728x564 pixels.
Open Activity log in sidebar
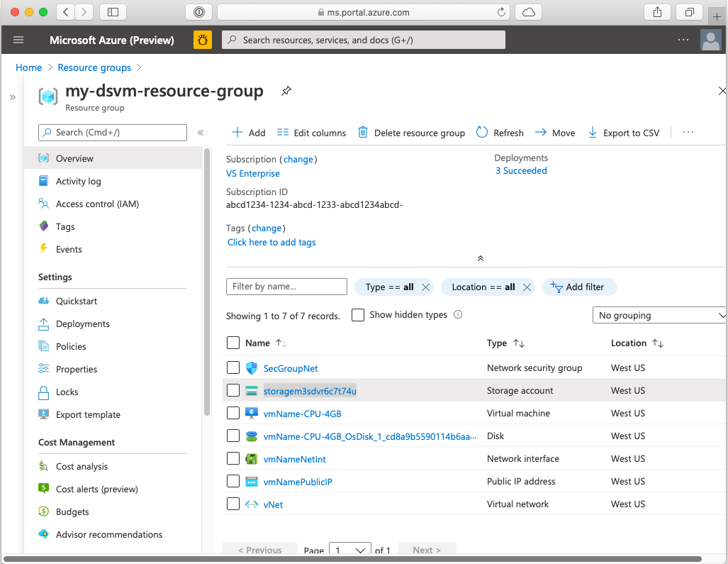78,182
